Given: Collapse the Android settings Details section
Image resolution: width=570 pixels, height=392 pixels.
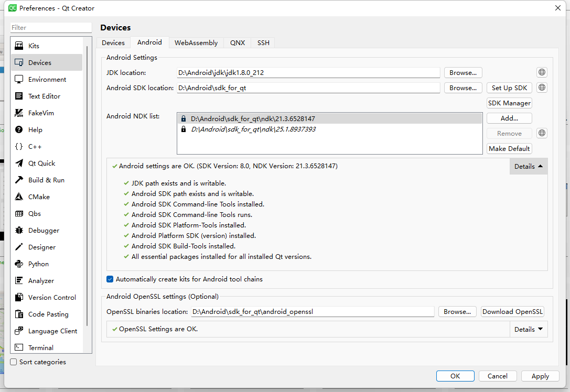Looking at the screenshot, I should pos(528,167).
